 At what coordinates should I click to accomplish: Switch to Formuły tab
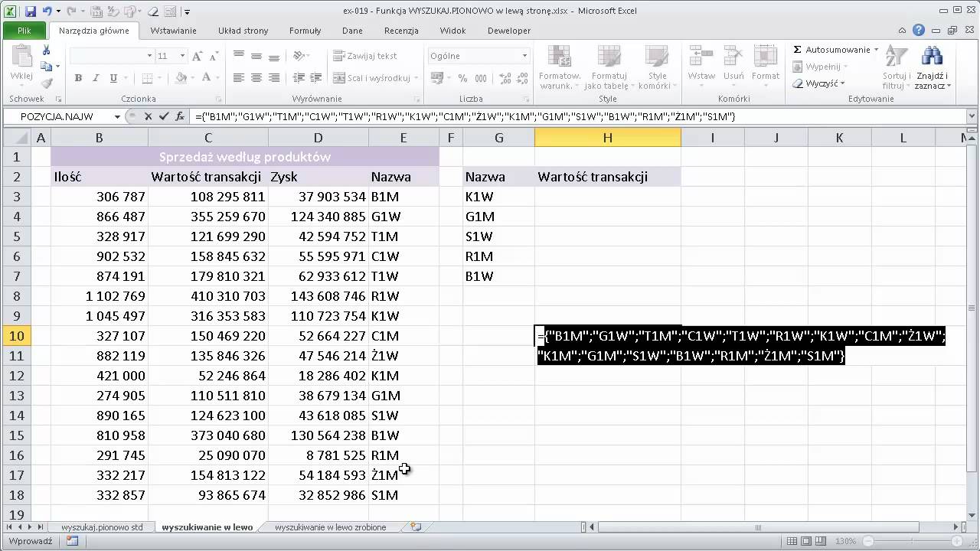305,31
